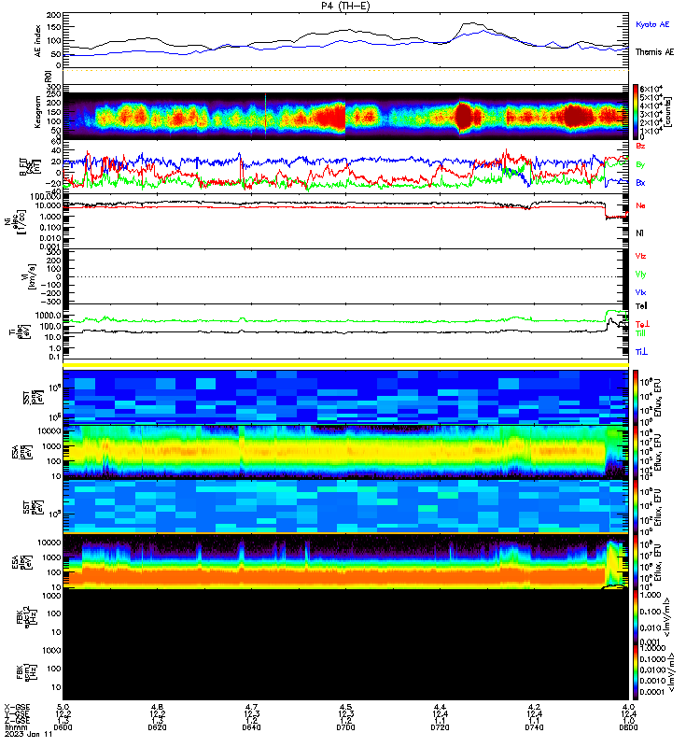Click the keogram counts color bar
This screenshot has width=700, height=747.
coord(636,112)
